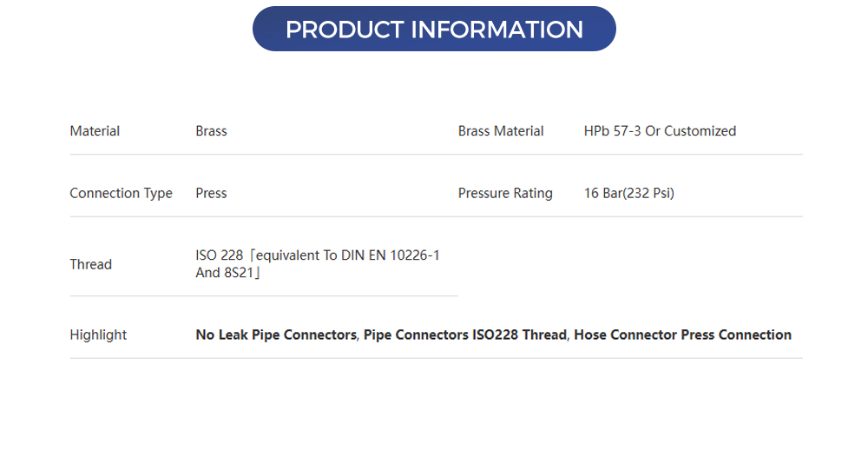Click the Pressure Rating label
This screenshot has height=464, width=868.
[505, 193]
